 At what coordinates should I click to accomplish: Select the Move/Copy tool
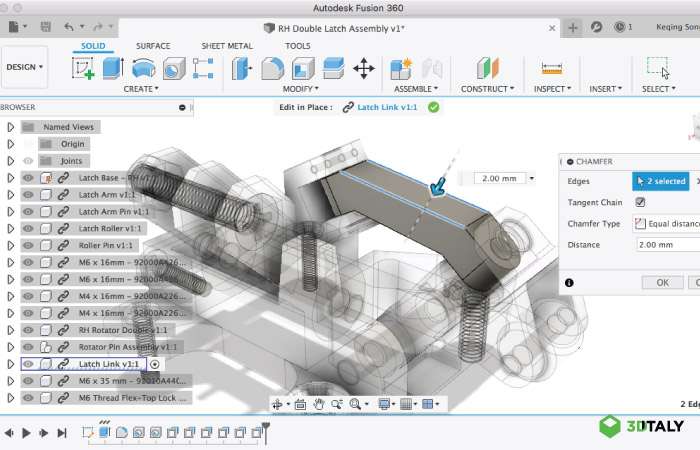[364, 68]
